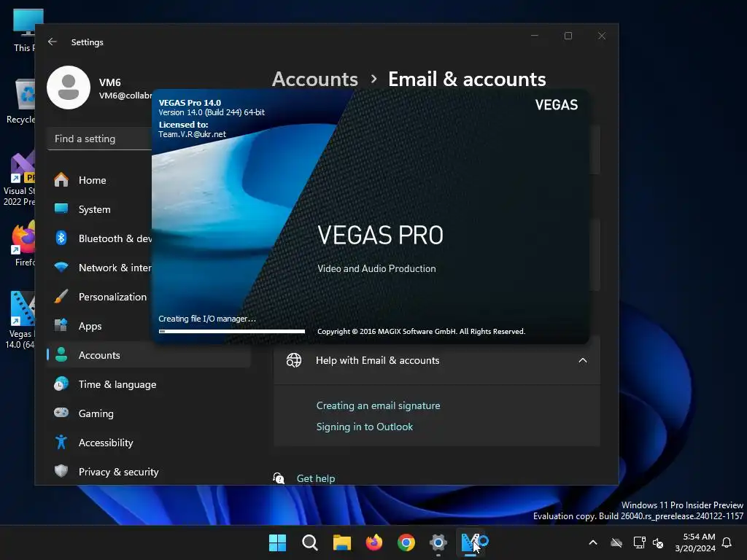Click the OneDrive cloud tray icon
The height and width of the screenshot is (560, 747).
click(x=616, y=542)
